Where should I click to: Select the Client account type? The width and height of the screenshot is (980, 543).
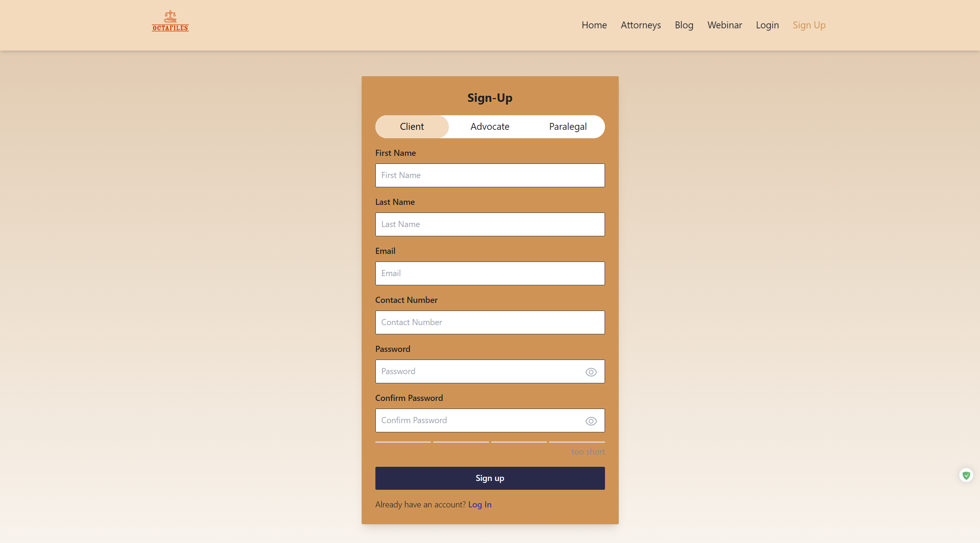click(412, 127)
